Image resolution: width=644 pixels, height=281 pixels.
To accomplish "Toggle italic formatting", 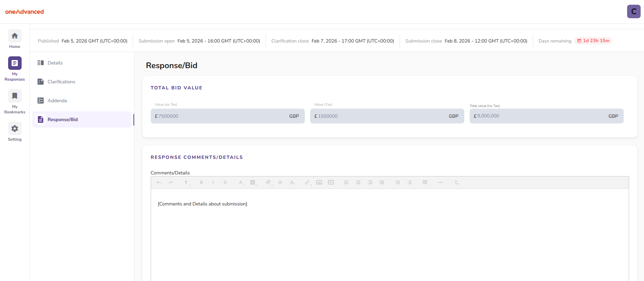I will (x=213, y=182).
